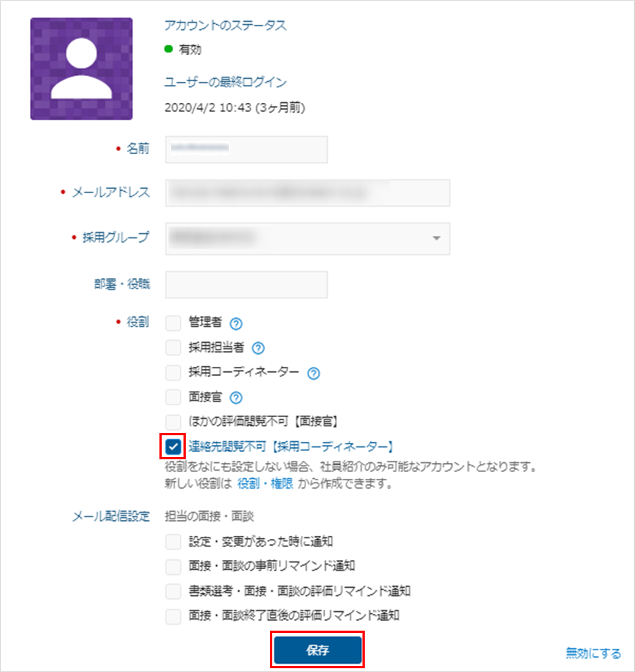Open the 採用グループ dropdown
635x672 pixels.
(308, 238)
